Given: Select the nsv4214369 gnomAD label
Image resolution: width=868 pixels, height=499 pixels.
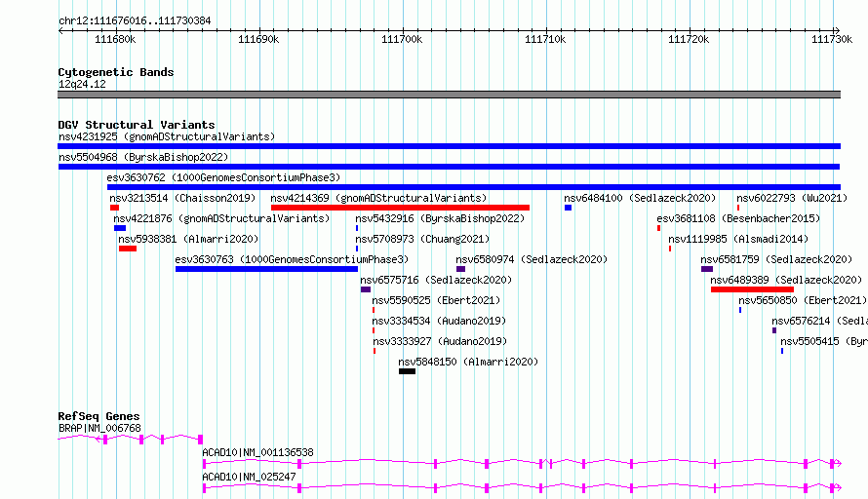Looking at the screenshot, I should tap(378, 198).
